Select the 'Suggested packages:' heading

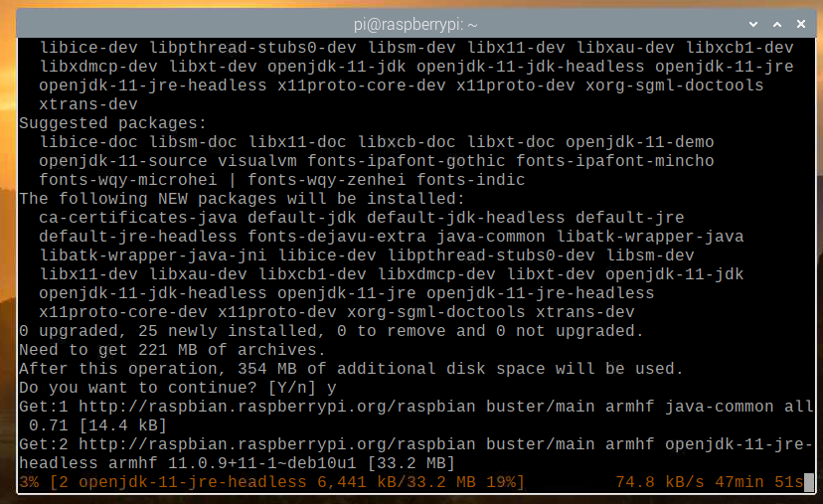113,123
